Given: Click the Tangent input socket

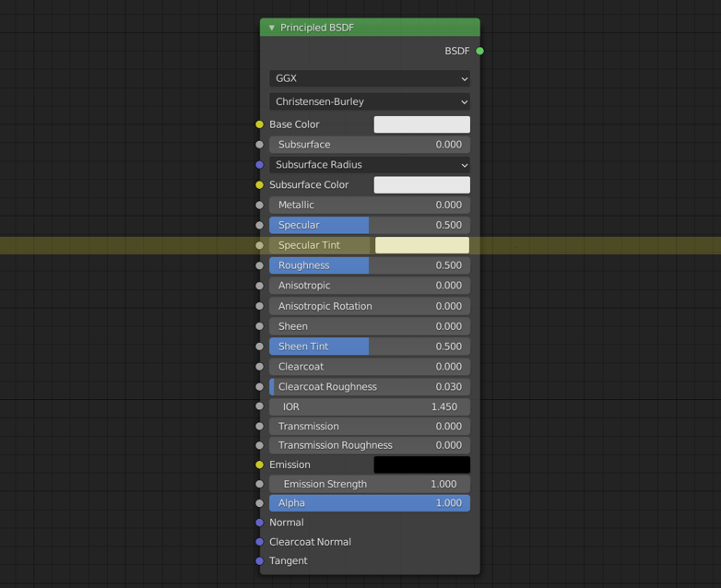Looking at the screenshot, I should click(259, 561).
